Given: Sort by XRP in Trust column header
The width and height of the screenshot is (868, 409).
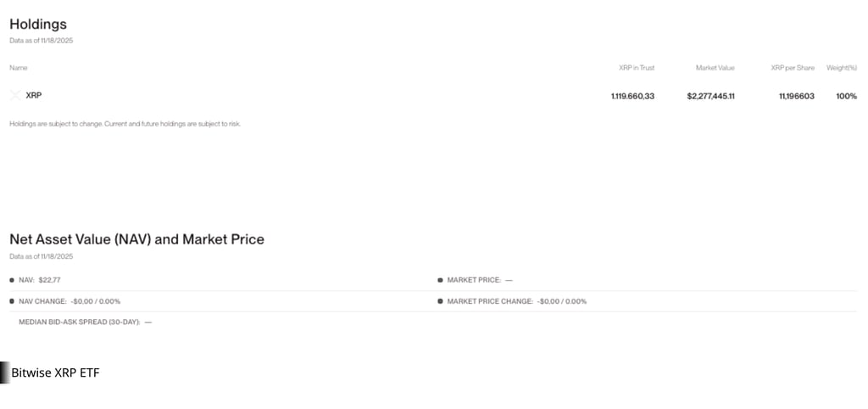Looking at the screenshot, I should click(x=637, y=68).
